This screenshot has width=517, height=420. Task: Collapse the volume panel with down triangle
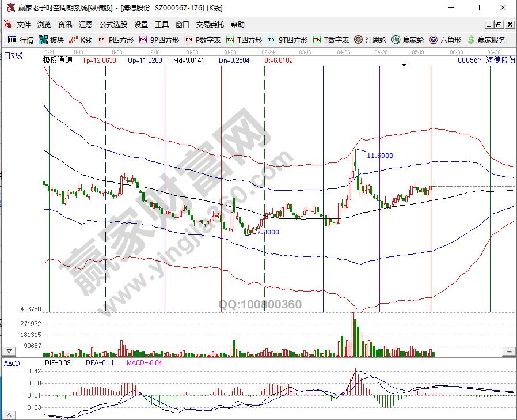pyautogui.click(x=9, y=351)
